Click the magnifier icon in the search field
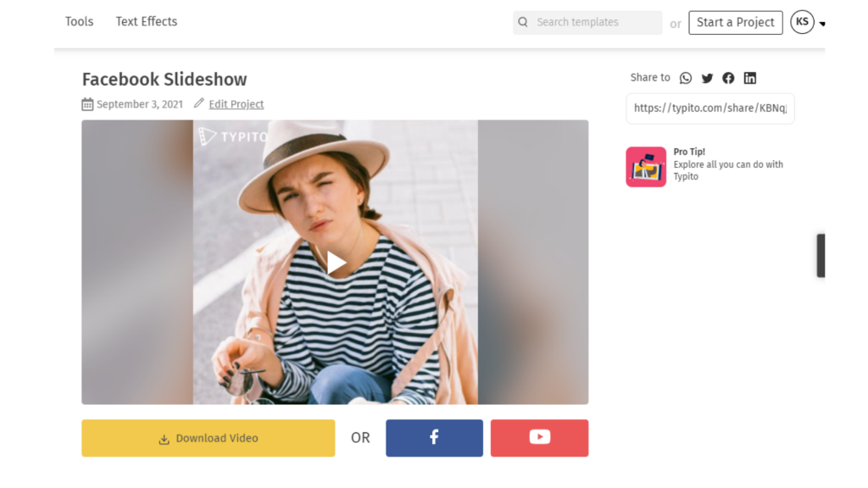Screen dimensions: 868x488 [523, 22]
